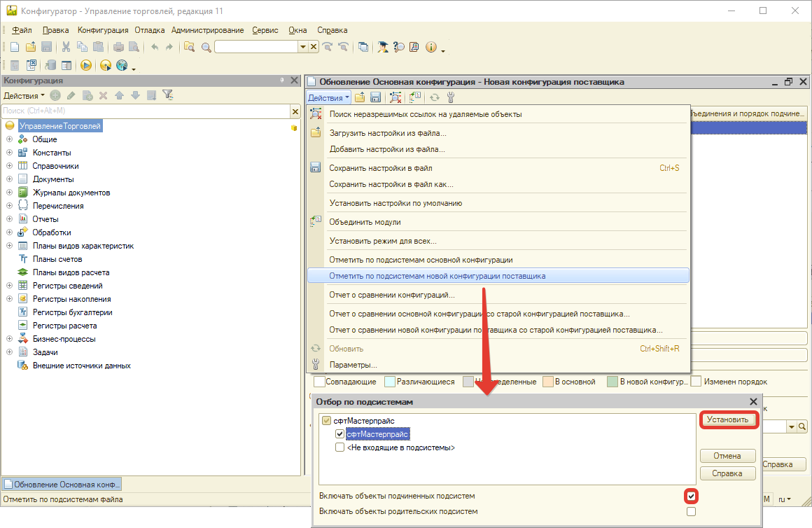
Task: Click the Cut scissors icon in toolbar
Action: point(66,47)
